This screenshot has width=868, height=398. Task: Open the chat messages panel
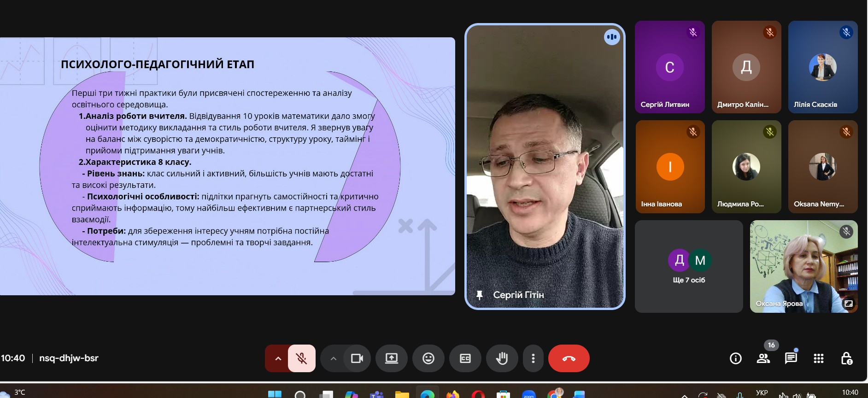click(791, 358)
